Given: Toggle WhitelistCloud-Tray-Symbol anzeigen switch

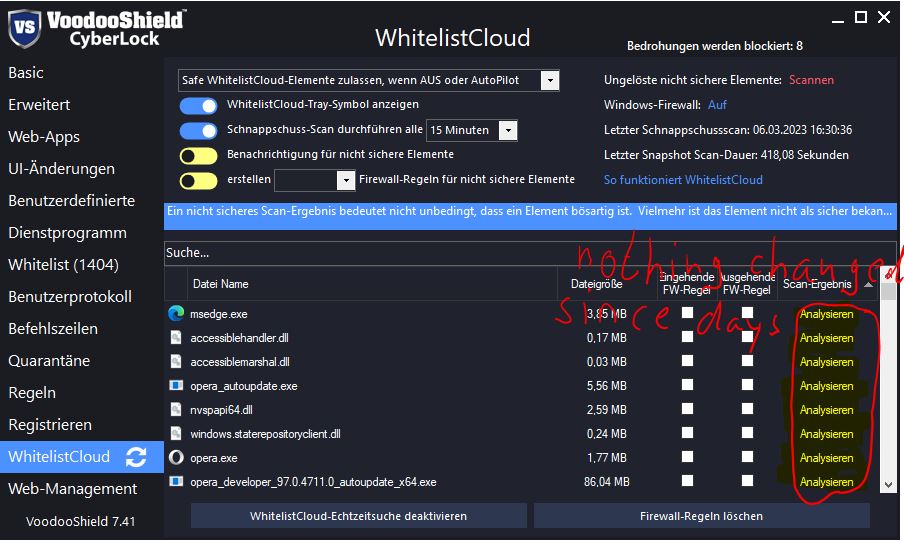Looking at the screenshot, I should [x=198, y=106].
